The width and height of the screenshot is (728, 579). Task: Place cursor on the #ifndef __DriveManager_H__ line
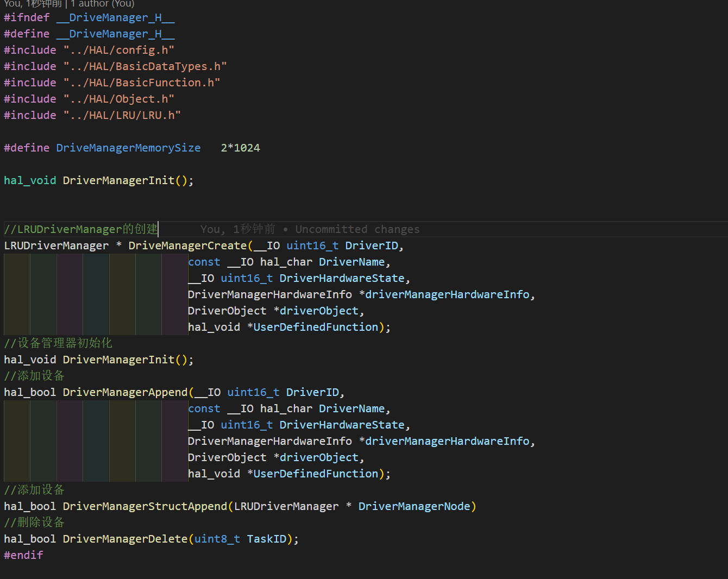pos(89,17)
